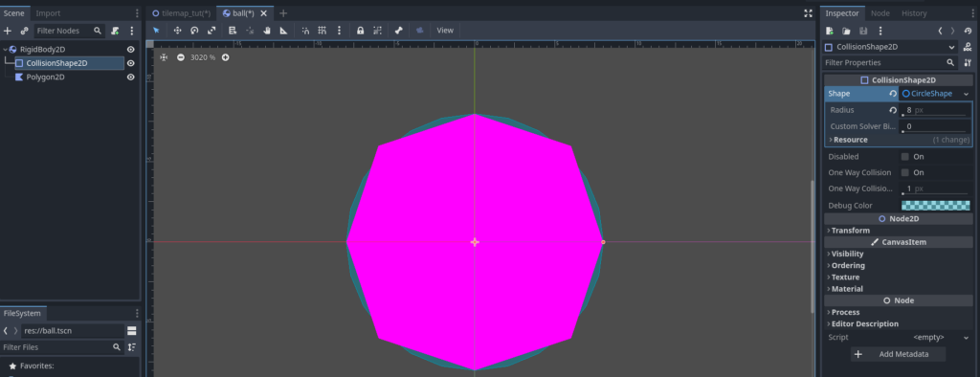Activate the Rotate Mode tool
The image size is (980, 377).
coord(194,30)
